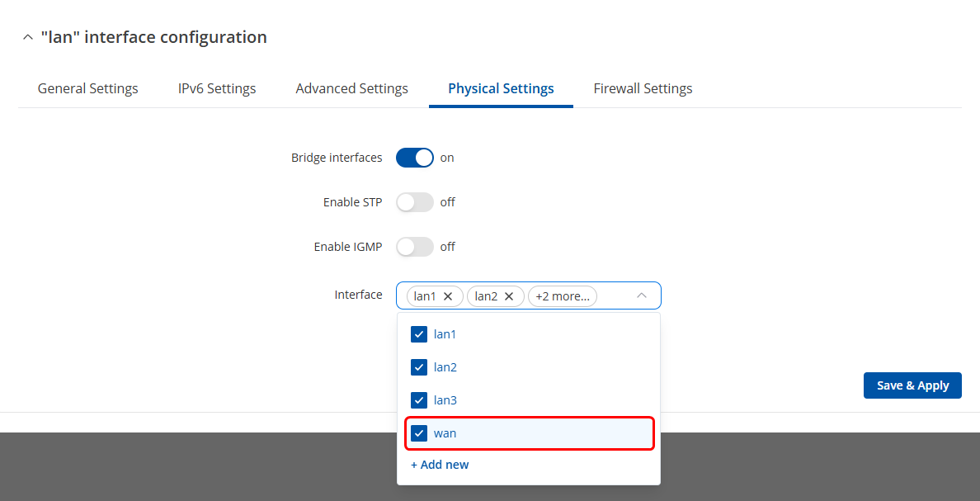Click the Save & Apply button

(912, 385)
